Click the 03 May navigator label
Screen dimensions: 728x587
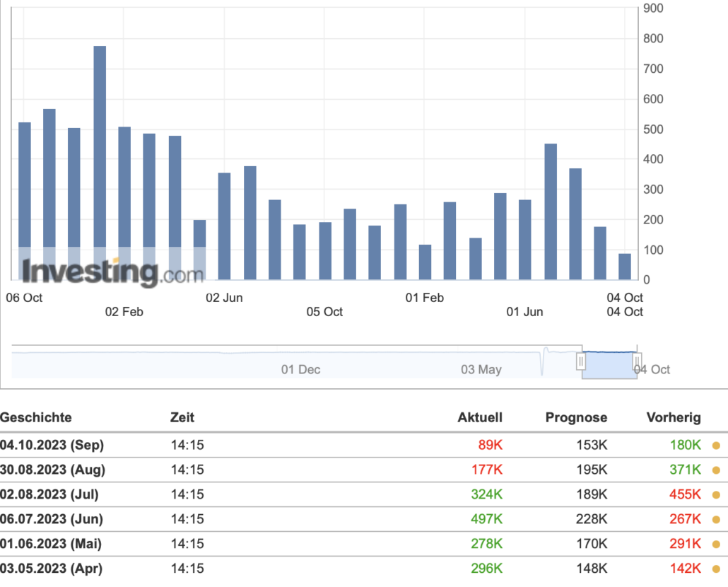point(481,370)
